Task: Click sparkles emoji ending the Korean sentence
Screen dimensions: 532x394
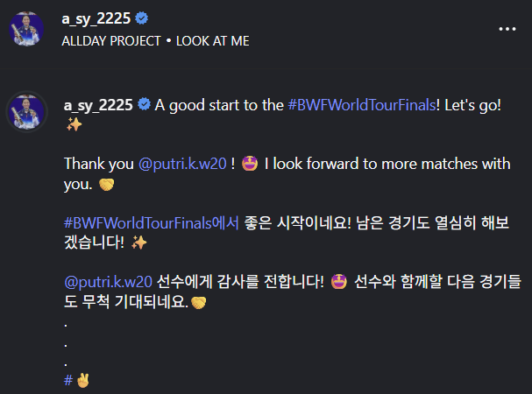Action: point(138,243)
